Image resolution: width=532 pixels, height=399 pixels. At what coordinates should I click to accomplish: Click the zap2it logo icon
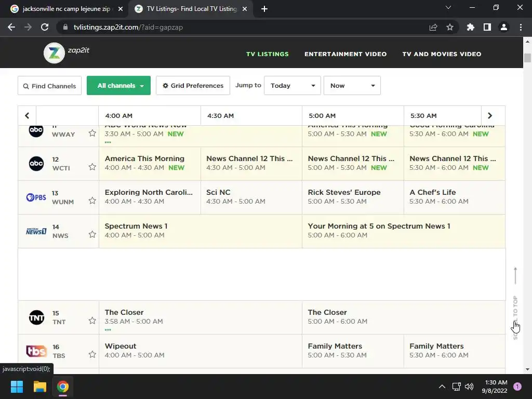[54, 53]
